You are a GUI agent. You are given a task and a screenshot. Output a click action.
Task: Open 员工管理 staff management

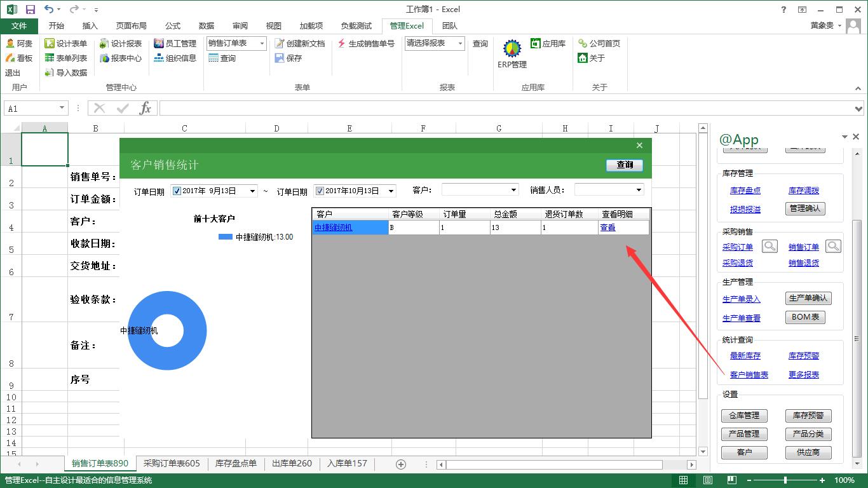click(x=175, y=43)
